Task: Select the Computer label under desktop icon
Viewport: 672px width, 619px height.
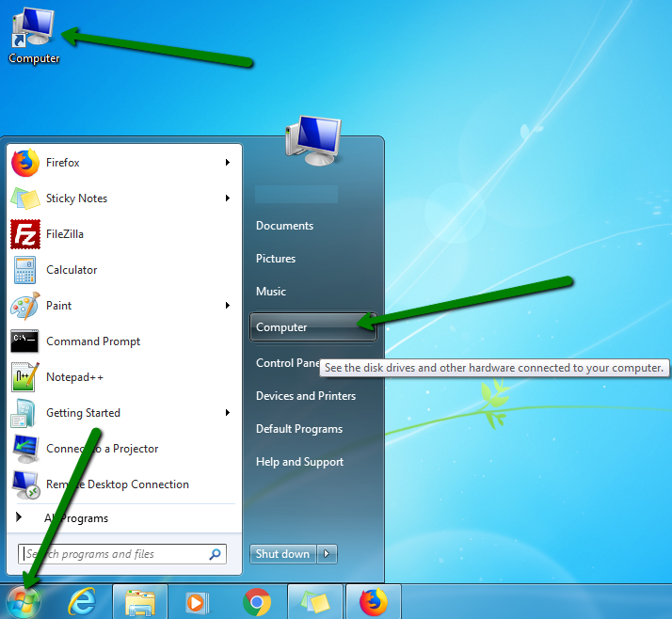Action: [34, 58]
